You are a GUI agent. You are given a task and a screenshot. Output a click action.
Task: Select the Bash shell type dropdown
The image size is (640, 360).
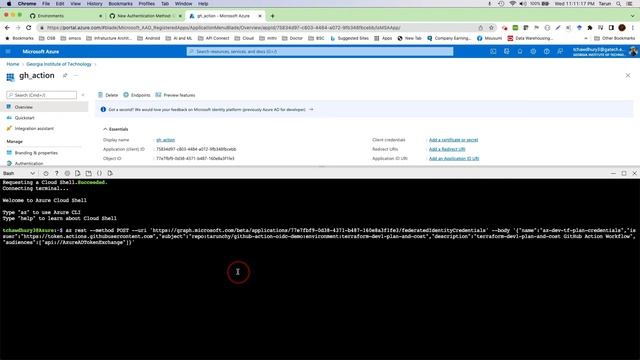tap(19, 173)
